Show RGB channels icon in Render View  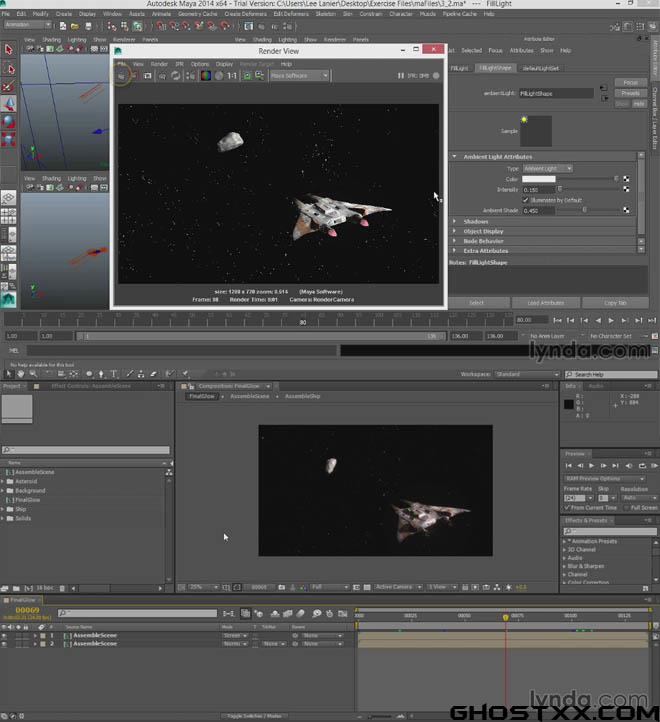point(205,76)
